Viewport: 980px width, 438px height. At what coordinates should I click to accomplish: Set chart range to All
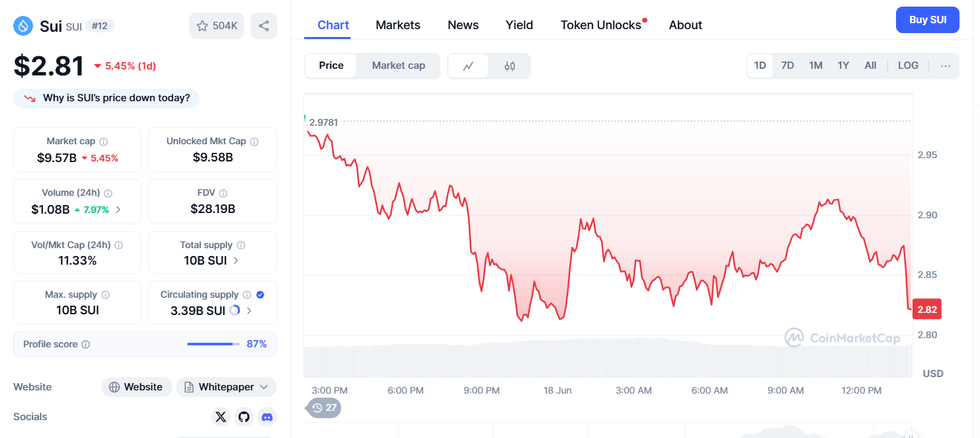[x=870, y=66]
